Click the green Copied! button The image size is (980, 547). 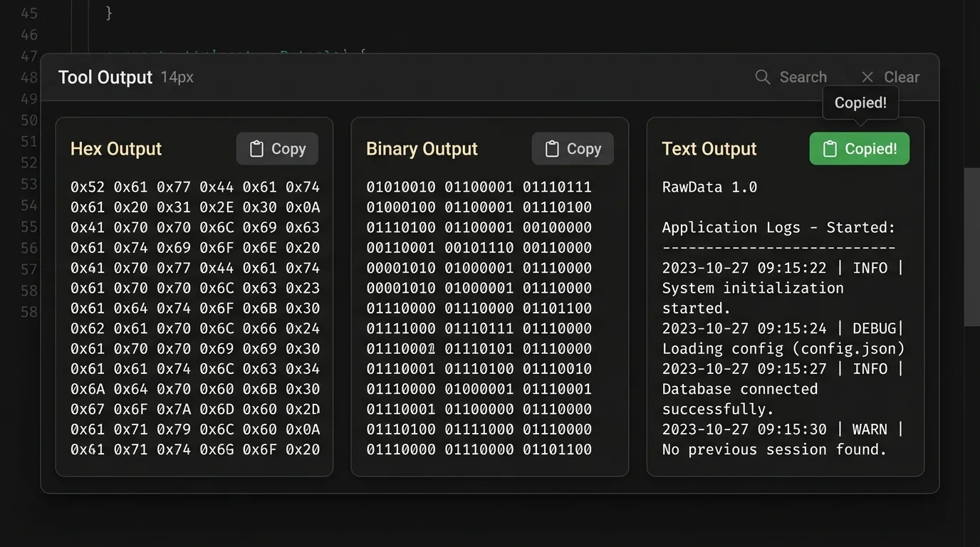click(x=859, y=148)
